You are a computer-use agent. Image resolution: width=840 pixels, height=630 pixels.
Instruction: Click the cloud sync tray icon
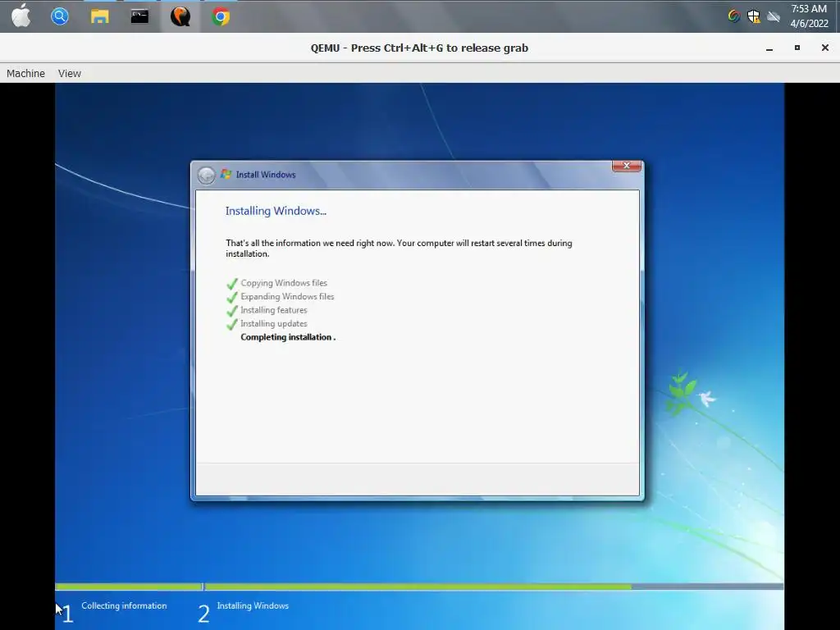(x=773, y=16)
